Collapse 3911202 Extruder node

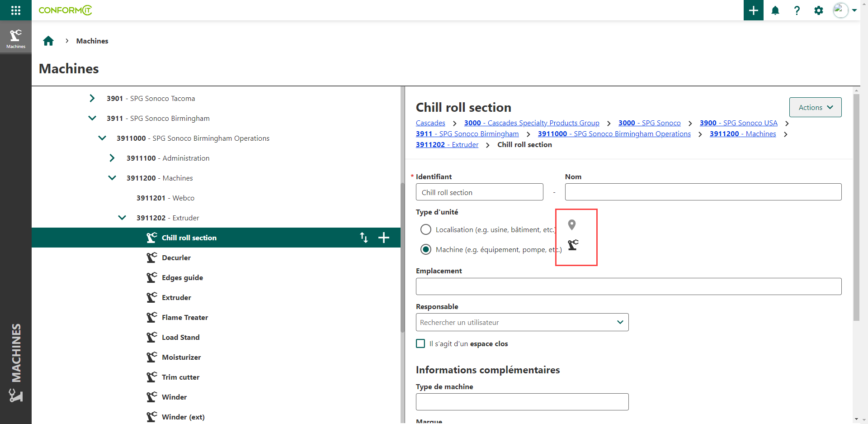[x=122, y=218]
